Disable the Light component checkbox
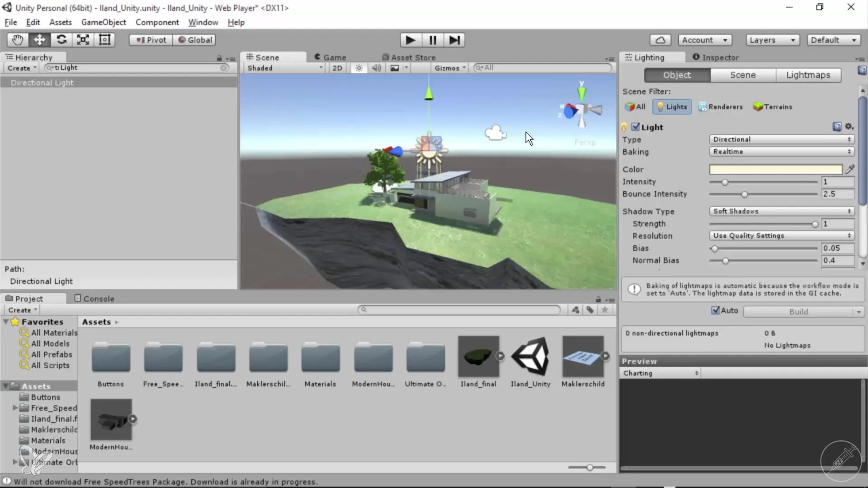The image size is (868, 488). point(636,127)
